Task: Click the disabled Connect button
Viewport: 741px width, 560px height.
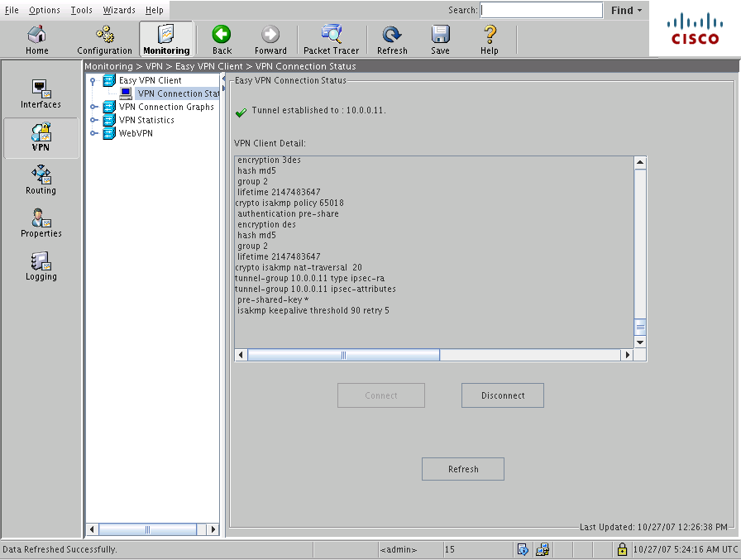Action: 381,395
